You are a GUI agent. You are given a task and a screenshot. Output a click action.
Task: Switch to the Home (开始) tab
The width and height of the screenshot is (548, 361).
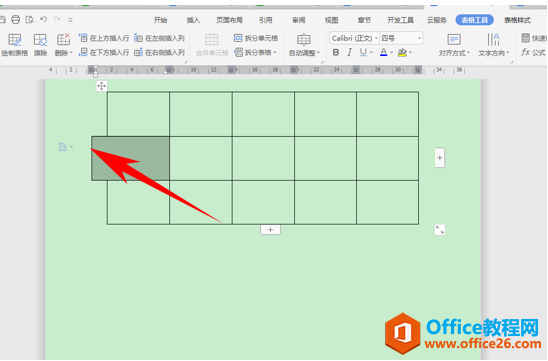(160, 20)
